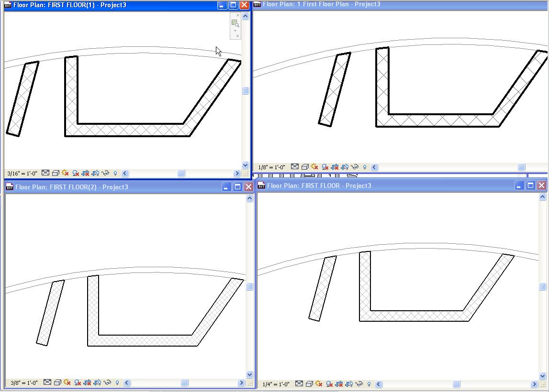Open Detail Level icon in FIRST FLOOR 1/4" view
The image size is (549, 392).
coord(299,383)
